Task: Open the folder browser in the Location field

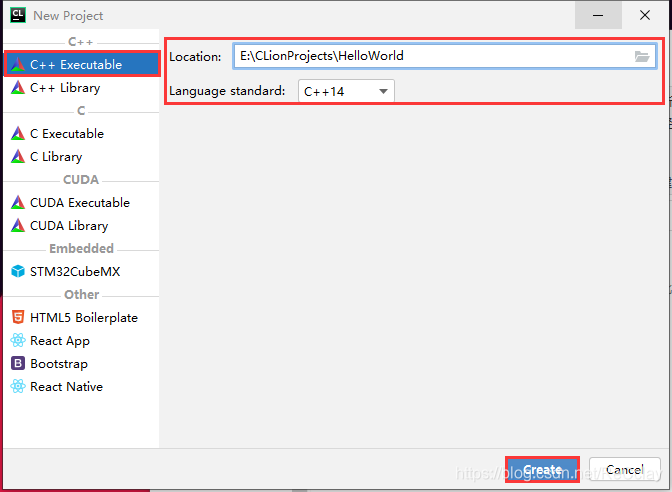Action: (642, 56)
